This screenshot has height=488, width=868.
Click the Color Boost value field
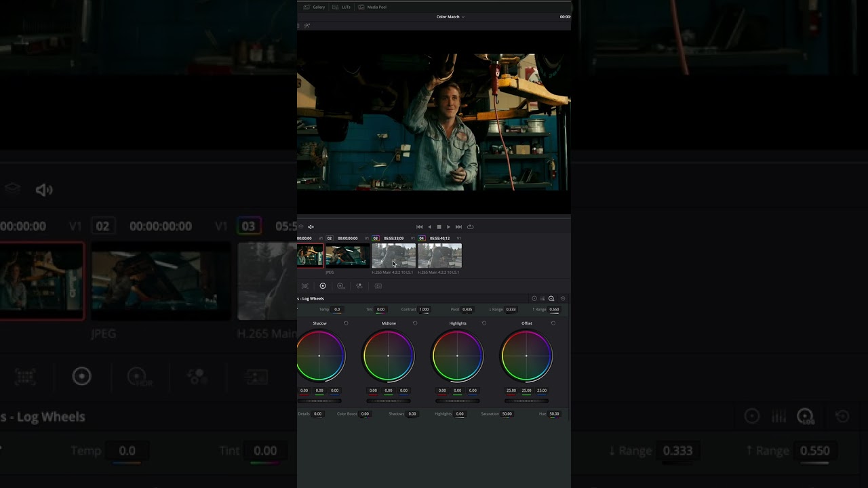click(x=365, y=414)
